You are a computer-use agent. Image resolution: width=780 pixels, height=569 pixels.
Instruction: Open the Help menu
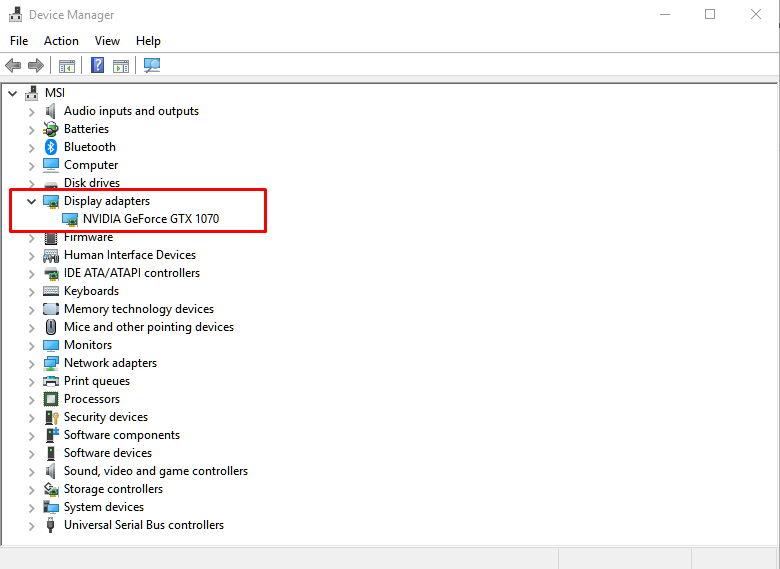click(x=148, y=41)
